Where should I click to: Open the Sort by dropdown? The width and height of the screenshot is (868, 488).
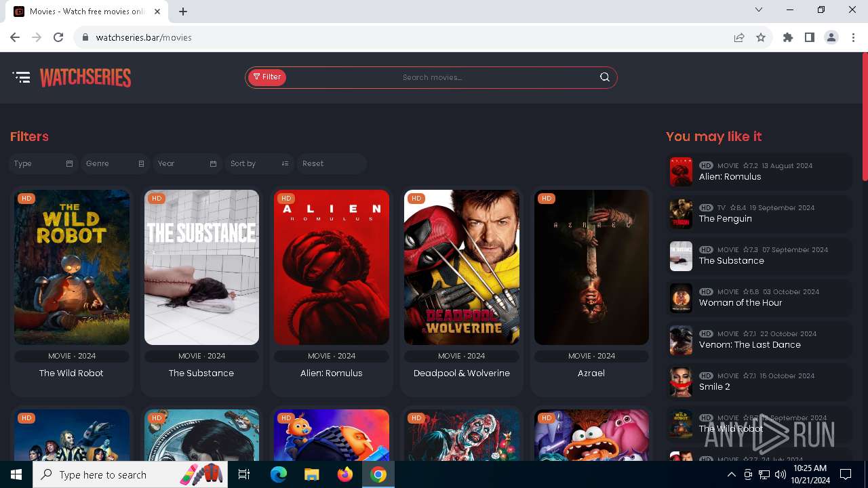tap(260, 163)
